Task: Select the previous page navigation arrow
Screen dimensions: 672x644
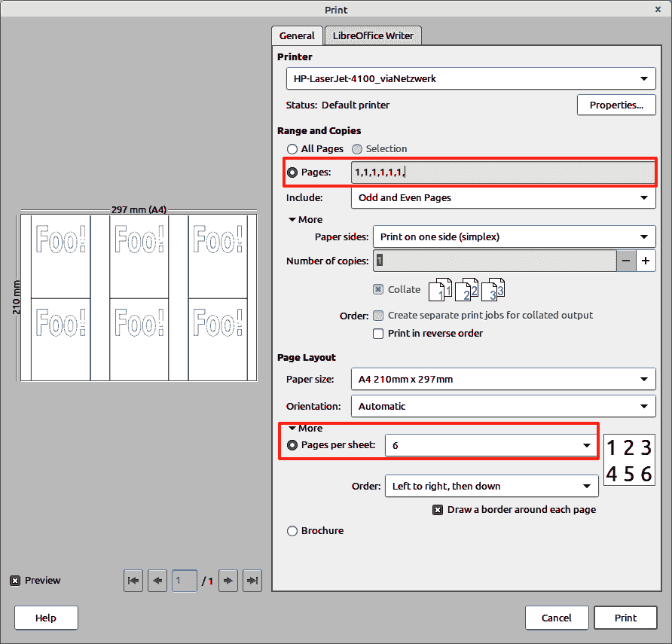Action: (x=157, y=580)
